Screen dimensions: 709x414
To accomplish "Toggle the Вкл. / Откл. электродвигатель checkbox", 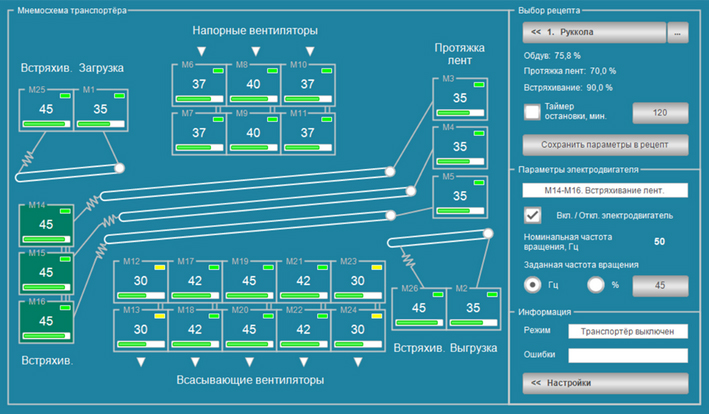I will pos(533,215).
